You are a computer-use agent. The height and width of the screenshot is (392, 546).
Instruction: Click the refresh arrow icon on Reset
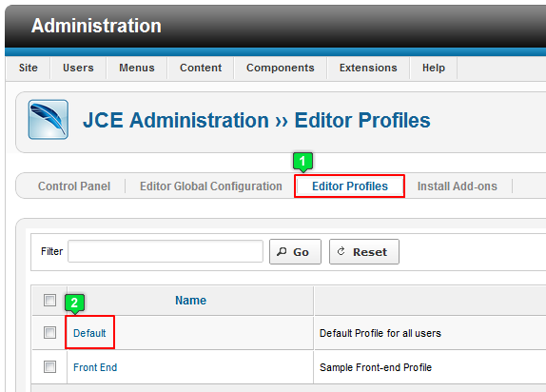point(341,251)
